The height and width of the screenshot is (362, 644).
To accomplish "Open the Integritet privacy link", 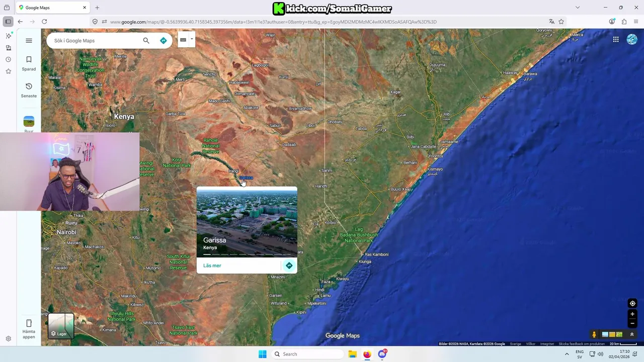I will (547, 344).
